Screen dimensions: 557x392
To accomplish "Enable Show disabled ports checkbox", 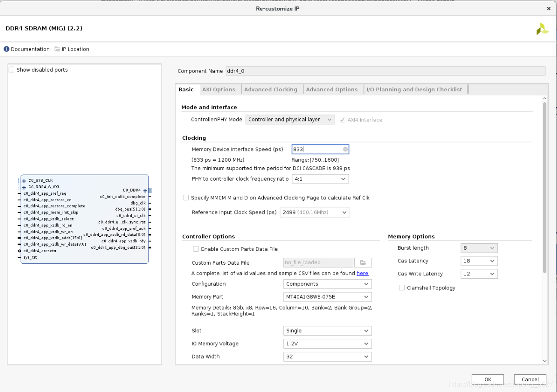I will pyautogui.click(x=12, y=69).
